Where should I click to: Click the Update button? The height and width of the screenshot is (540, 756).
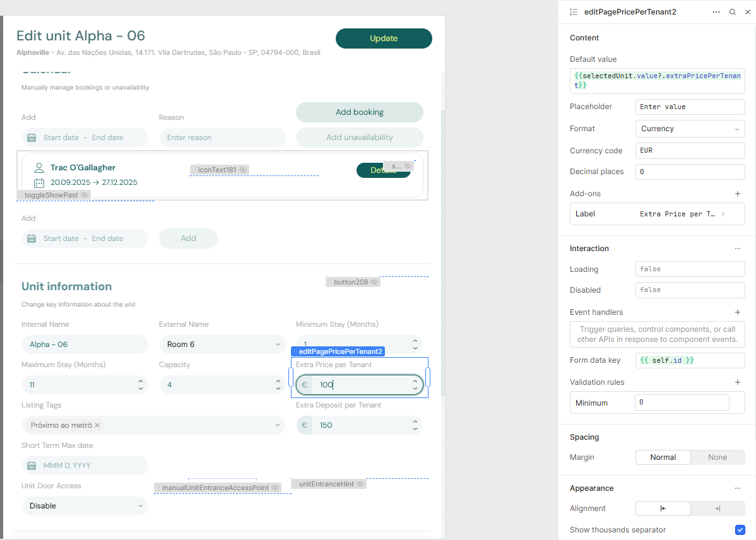click(383, 38)
